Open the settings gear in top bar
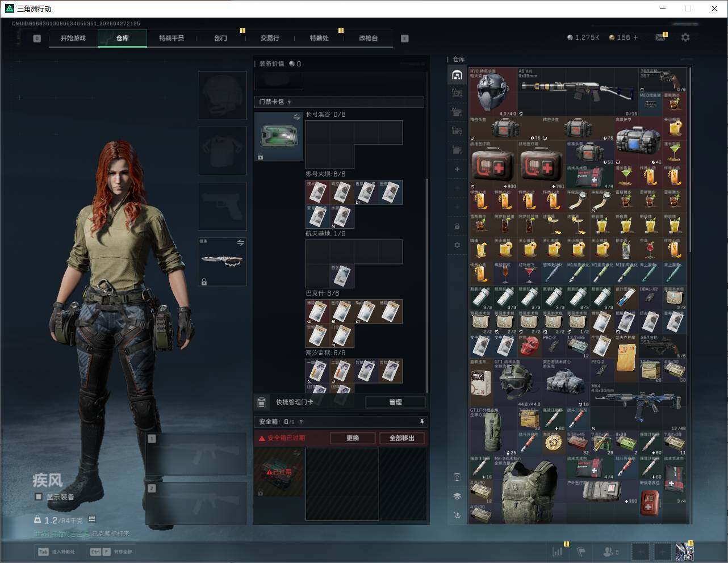Image resolution: width=728 pixels, height=563 pixels. tap(685, 37)
